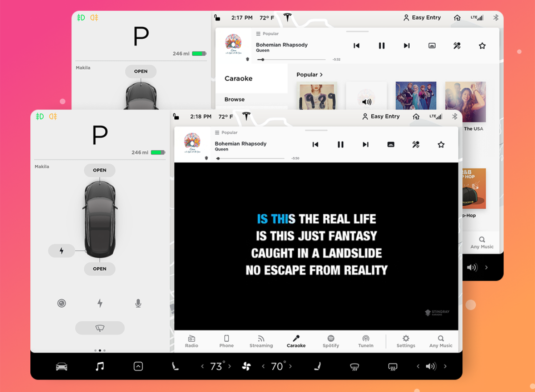Raise volume with front window right arrow
The width and height of the screenshot is (535, 392).
[445, 366]
